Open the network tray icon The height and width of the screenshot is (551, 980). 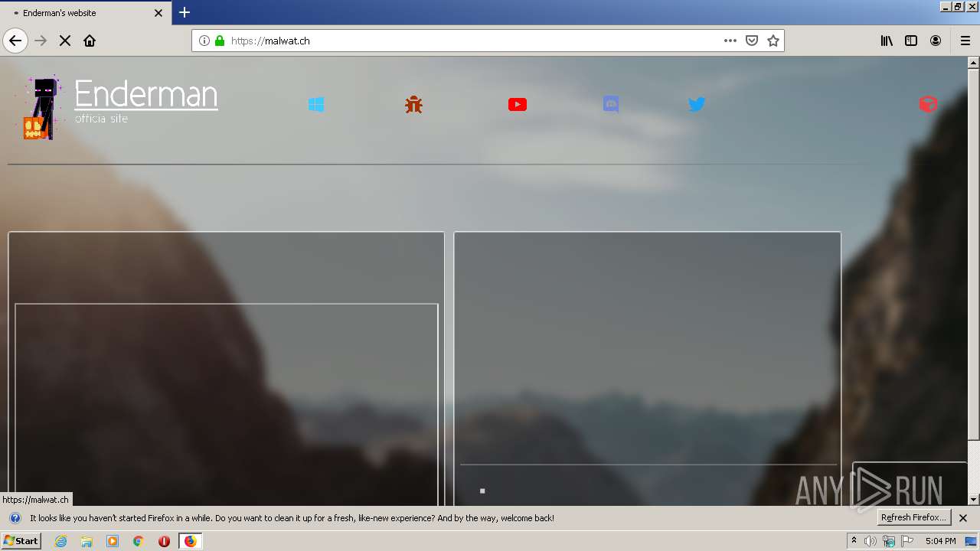pyautogui.click(x=889, y=541)
